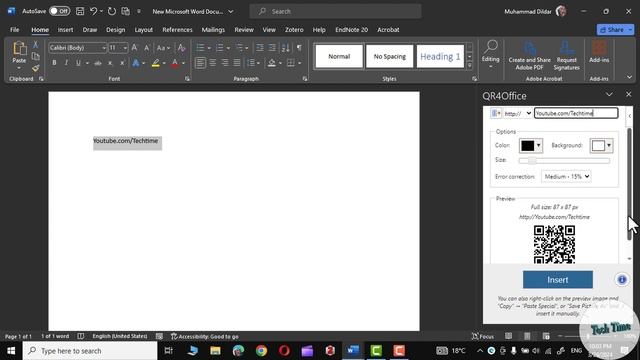Switch to the Mailings tab
The image size is (640, 360).
click(x=213, y=30)
